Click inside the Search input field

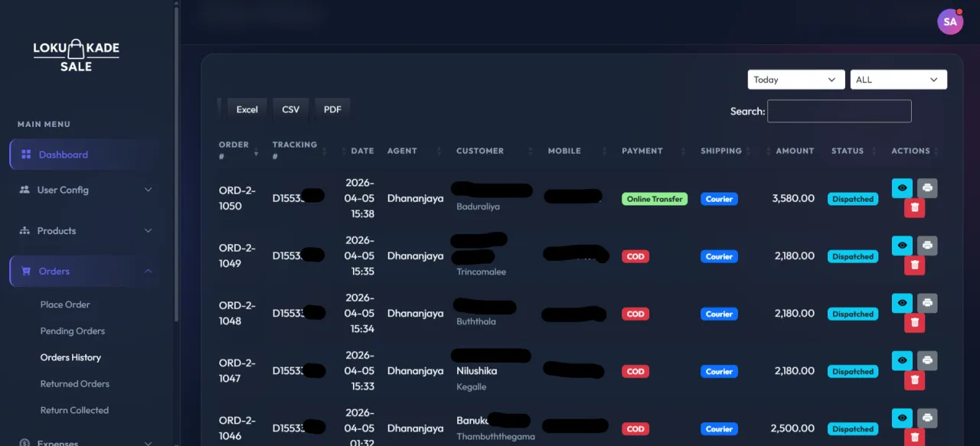[839, 111]
